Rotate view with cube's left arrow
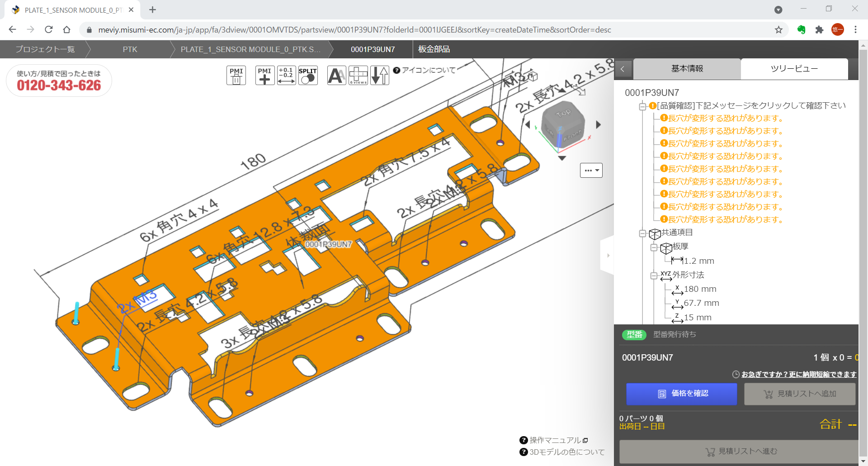Image resolution: width=868 pixels, height=466 pixels. [x=527, y=124]
